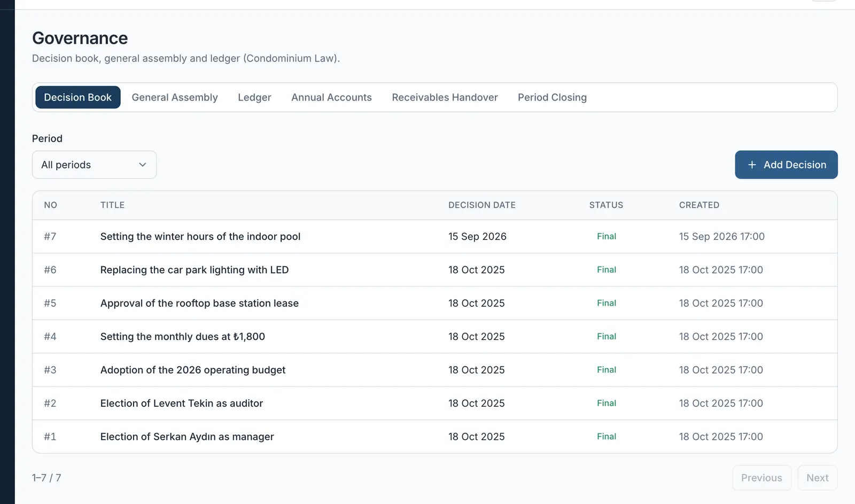The image size is (855, 504).
Task: Open 'Approval of the rooftop base station lease'
Action: (199, 303)
